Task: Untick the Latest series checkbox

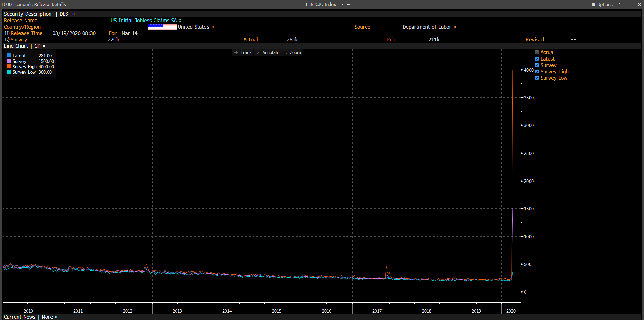Action: [537, 59]
